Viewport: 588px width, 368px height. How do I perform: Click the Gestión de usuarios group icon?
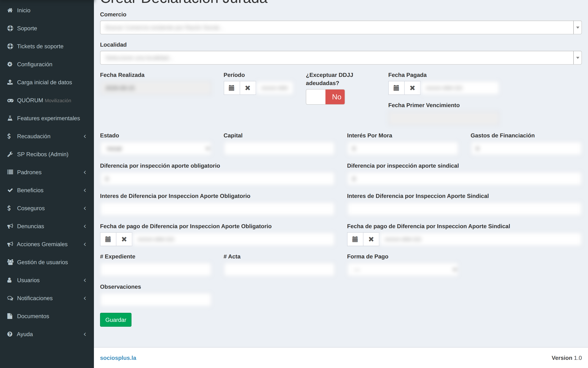tap(10, 262)
